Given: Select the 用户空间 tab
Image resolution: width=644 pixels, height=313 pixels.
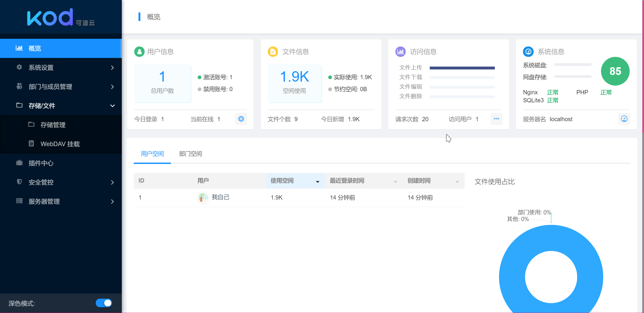Looking at the screenshot, I should (x=152, y=154).
